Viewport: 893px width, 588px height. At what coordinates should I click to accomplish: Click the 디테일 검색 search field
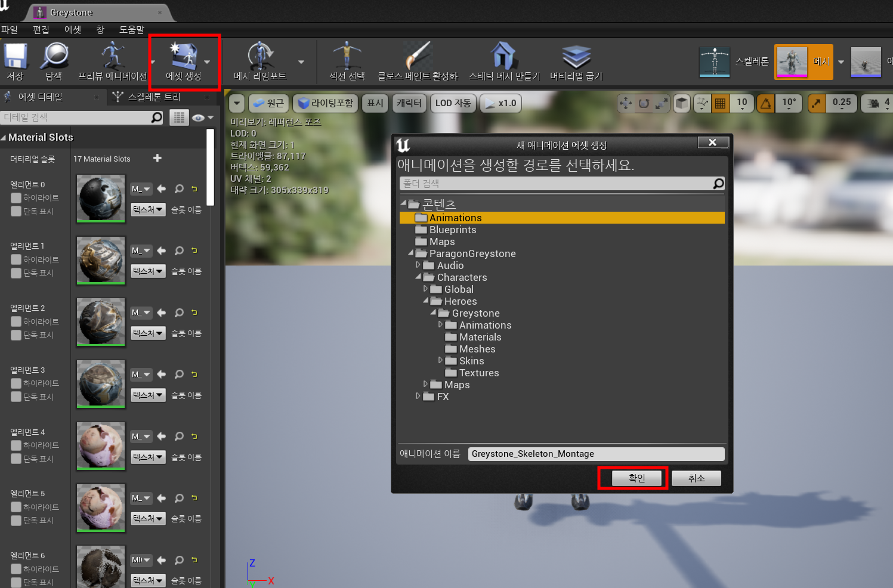point(82,117)
